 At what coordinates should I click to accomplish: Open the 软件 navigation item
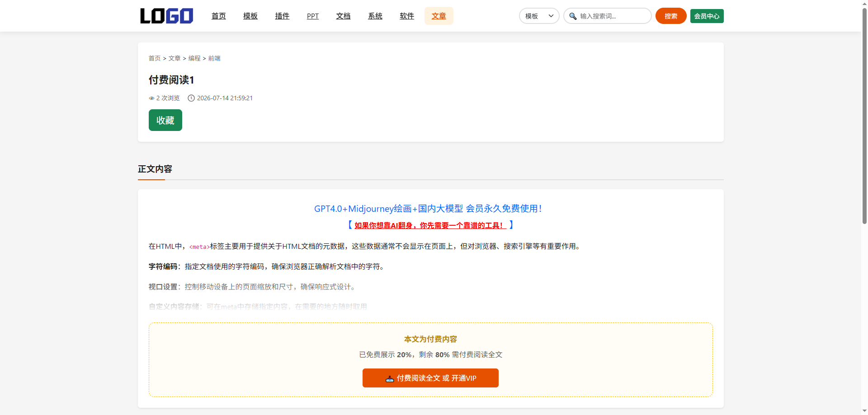(407, 16)
